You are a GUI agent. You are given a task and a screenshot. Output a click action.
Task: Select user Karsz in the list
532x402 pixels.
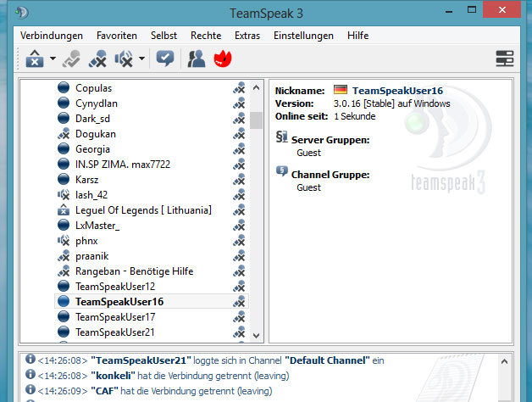coord(87,180)
